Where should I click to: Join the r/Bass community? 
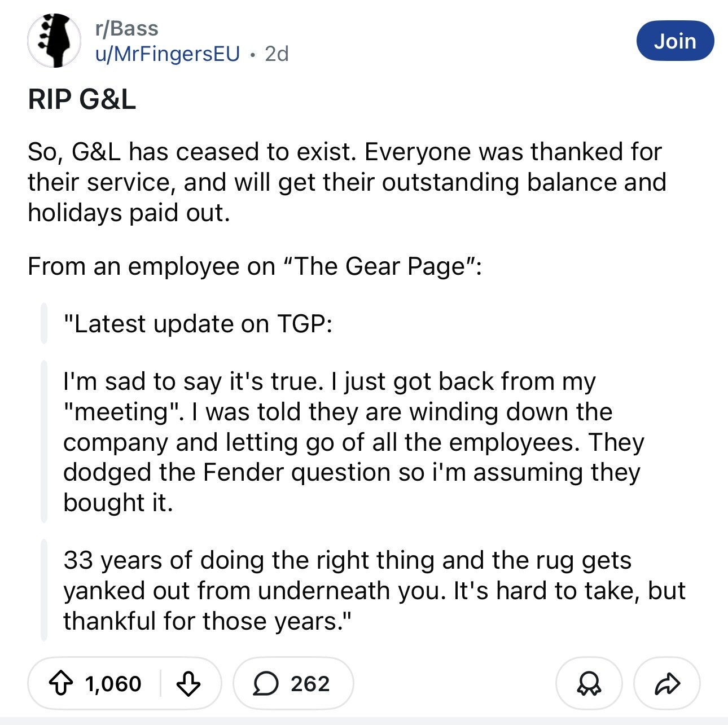pyautogui.click(x=675, y=41)
